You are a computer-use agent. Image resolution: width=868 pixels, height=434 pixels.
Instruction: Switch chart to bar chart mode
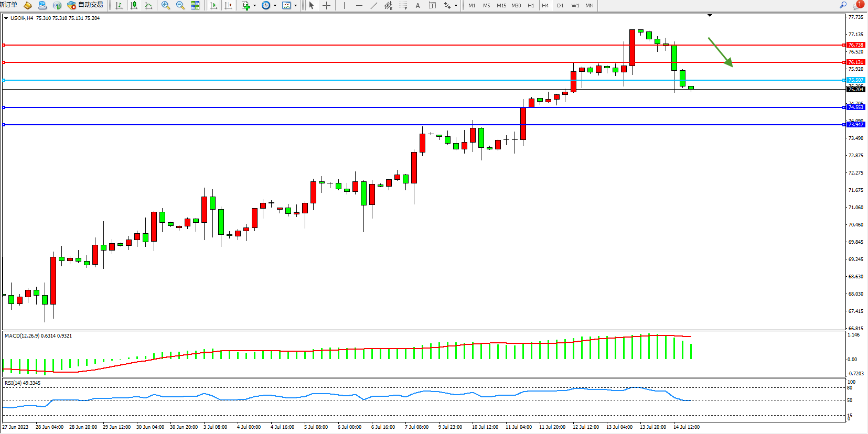(119, 5)
